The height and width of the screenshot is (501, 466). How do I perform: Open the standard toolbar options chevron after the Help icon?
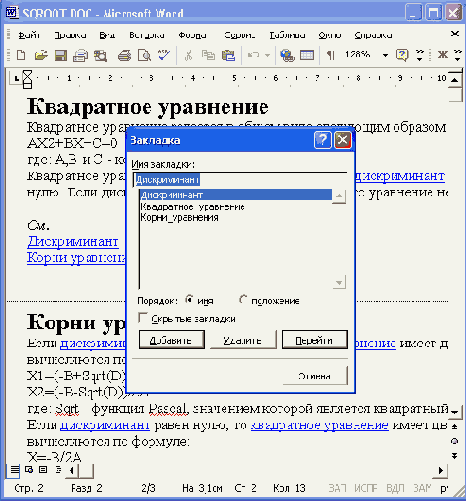[420, 55]
